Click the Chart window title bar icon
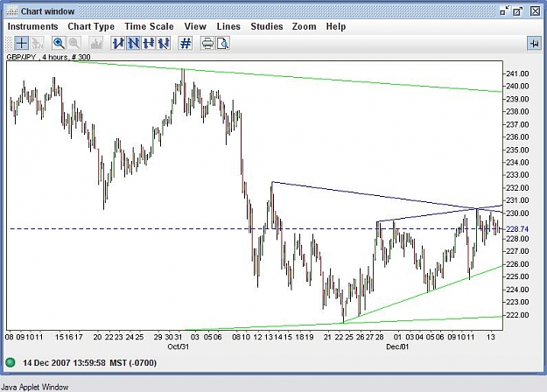Screen dimensions: 547x392 click(x=12, y=11)
